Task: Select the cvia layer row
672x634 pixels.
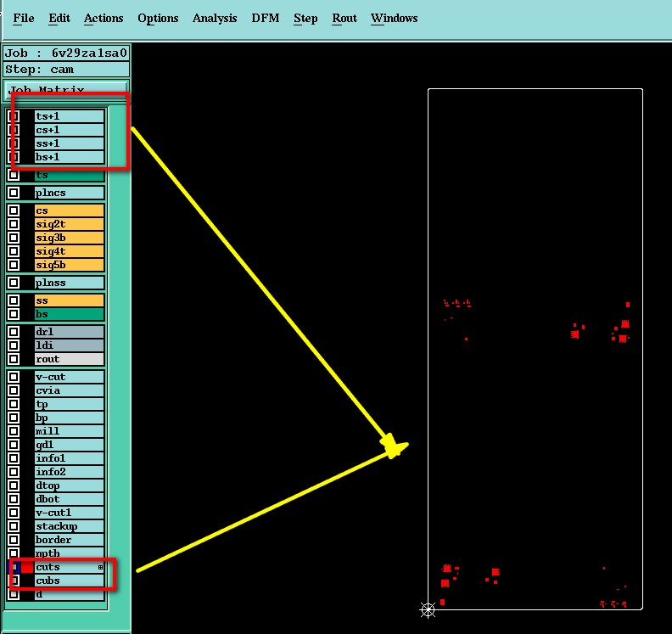Action: click(70, 390)
